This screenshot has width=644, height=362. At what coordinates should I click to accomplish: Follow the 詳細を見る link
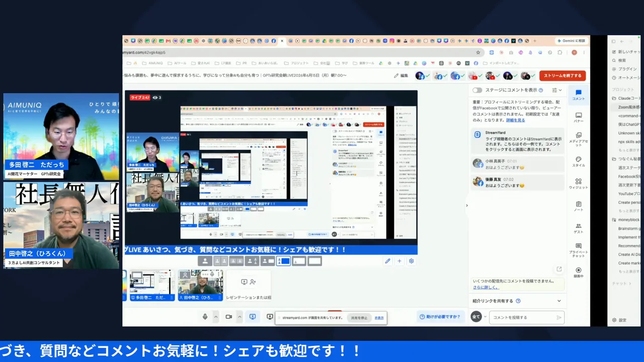pos(515,120)
